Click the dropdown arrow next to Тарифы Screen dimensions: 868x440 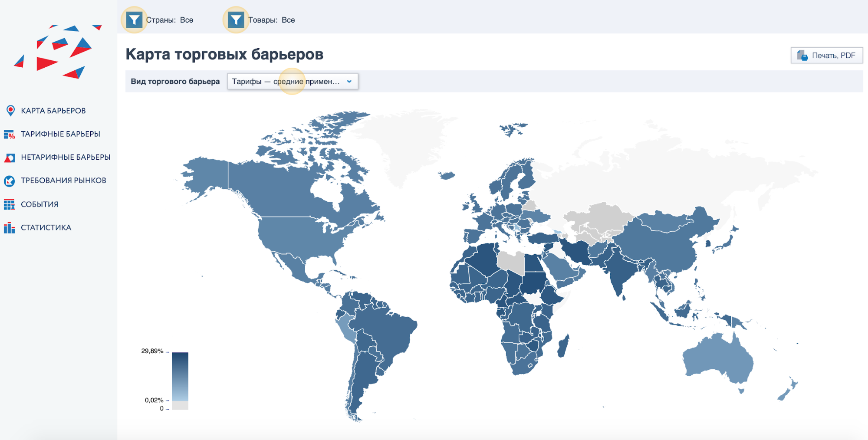pyautogui.click(x=349, y=82)
